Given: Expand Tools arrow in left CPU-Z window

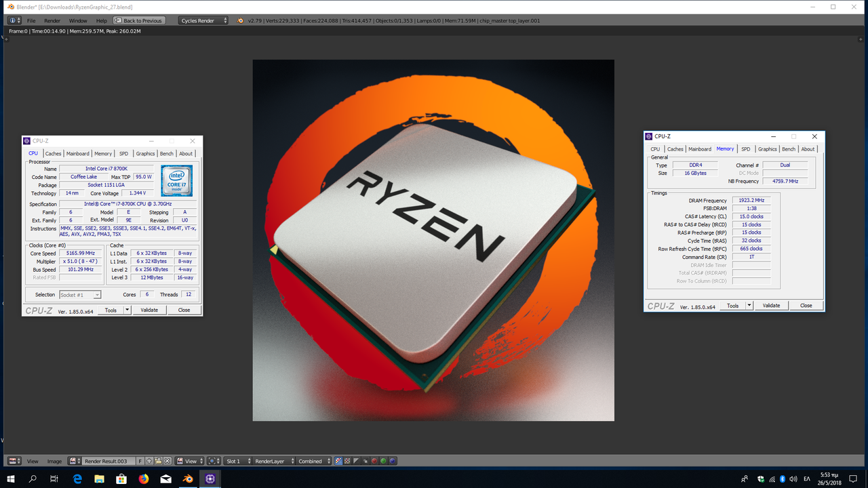Looking at the screenshot, I should 127,310.
